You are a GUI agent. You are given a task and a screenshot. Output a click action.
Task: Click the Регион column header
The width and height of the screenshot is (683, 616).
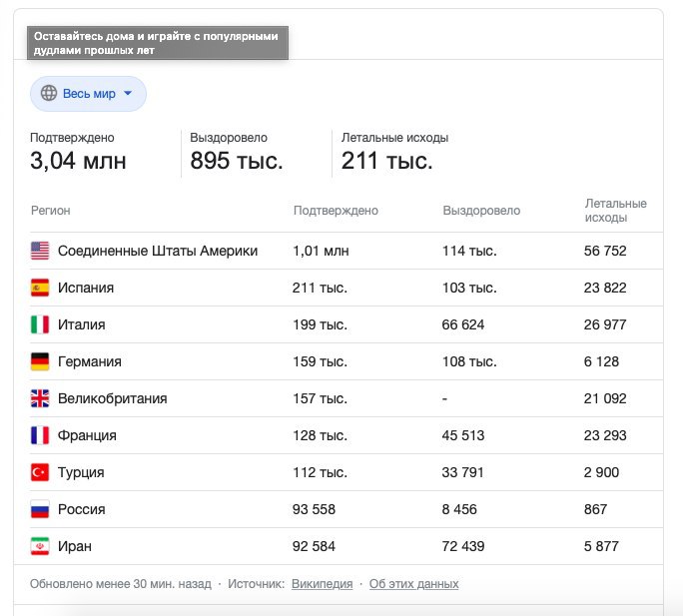coord(51,211)
